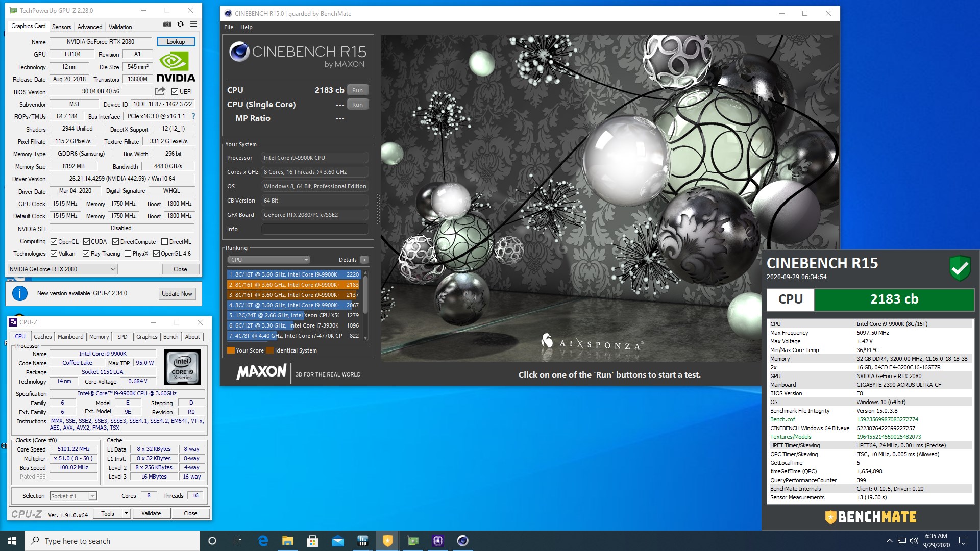Click the volume speaker tray icon
980x551 pixels.
pos(914,541)
